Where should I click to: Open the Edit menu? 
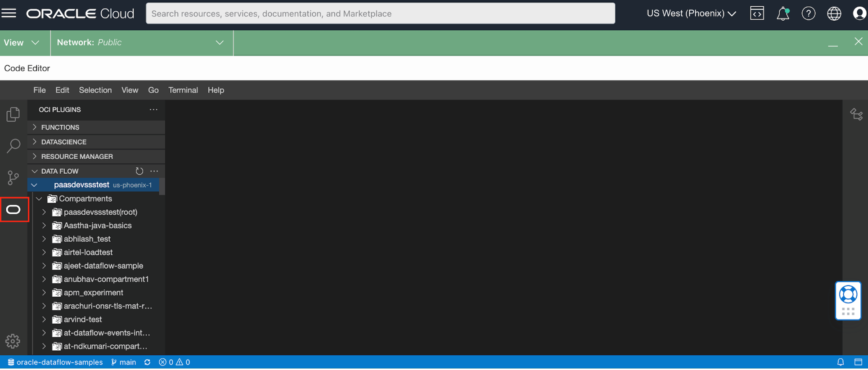point(62,90)
